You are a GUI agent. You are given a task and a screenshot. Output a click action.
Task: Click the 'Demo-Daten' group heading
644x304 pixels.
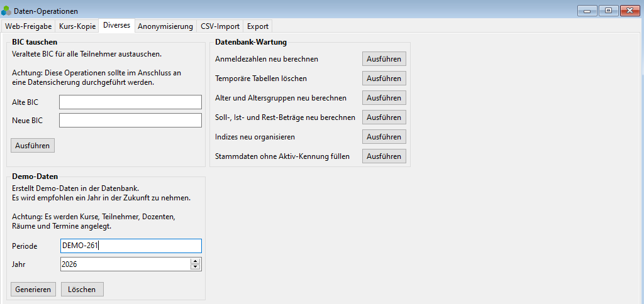coord(35,177)
